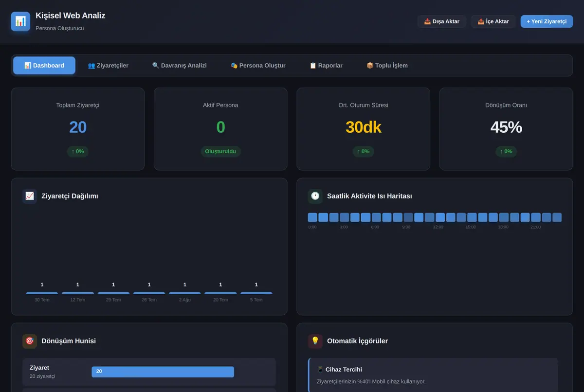Click the 0% badge under Ort. Oturum Süresi
The height and width of the screenshot is (392, 584).
pos(364,151)
